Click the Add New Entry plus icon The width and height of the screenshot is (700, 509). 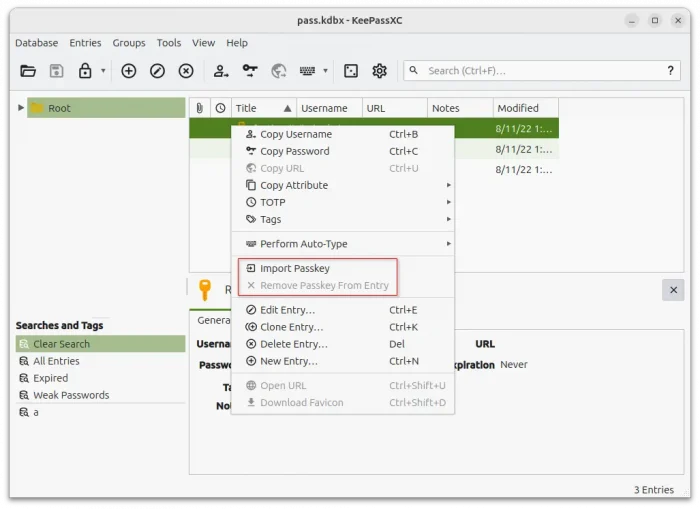(x=129, y=71)
